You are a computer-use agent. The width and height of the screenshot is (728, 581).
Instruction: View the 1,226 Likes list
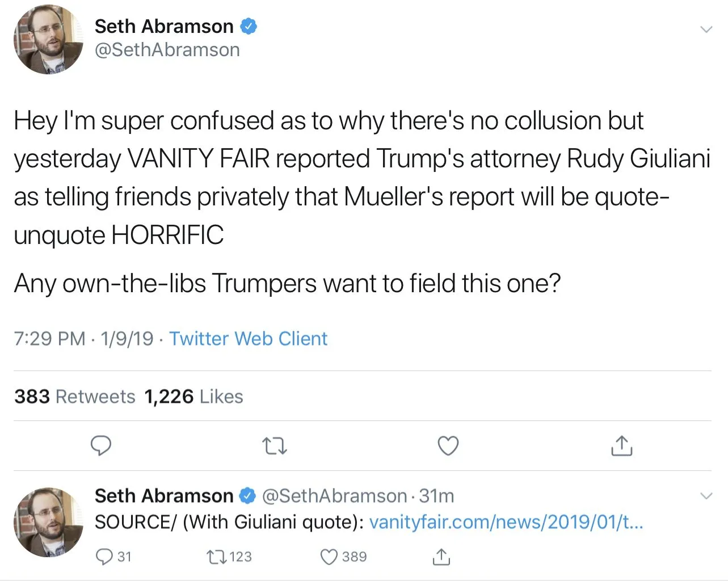point(193,397)
